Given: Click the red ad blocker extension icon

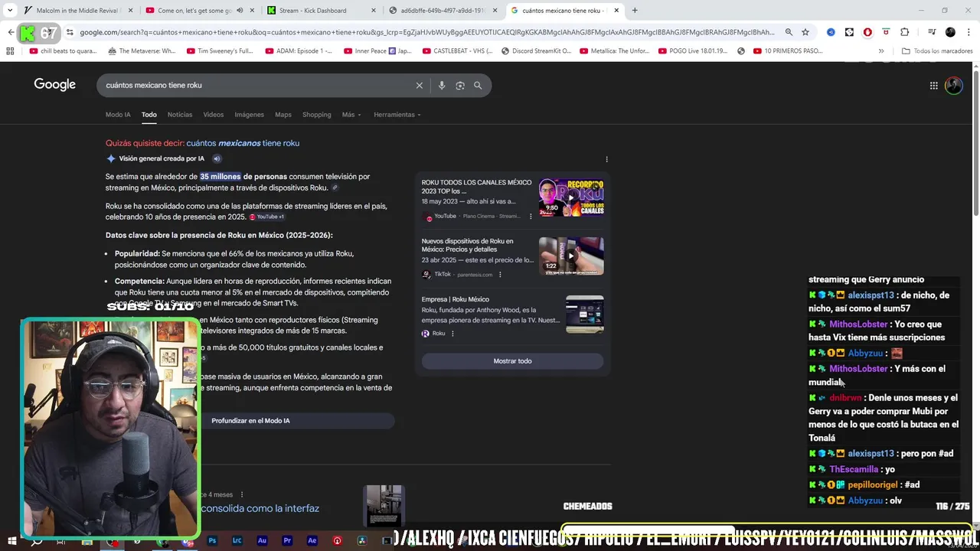Looking at the screenshot, I should click(x=867, y=32).
